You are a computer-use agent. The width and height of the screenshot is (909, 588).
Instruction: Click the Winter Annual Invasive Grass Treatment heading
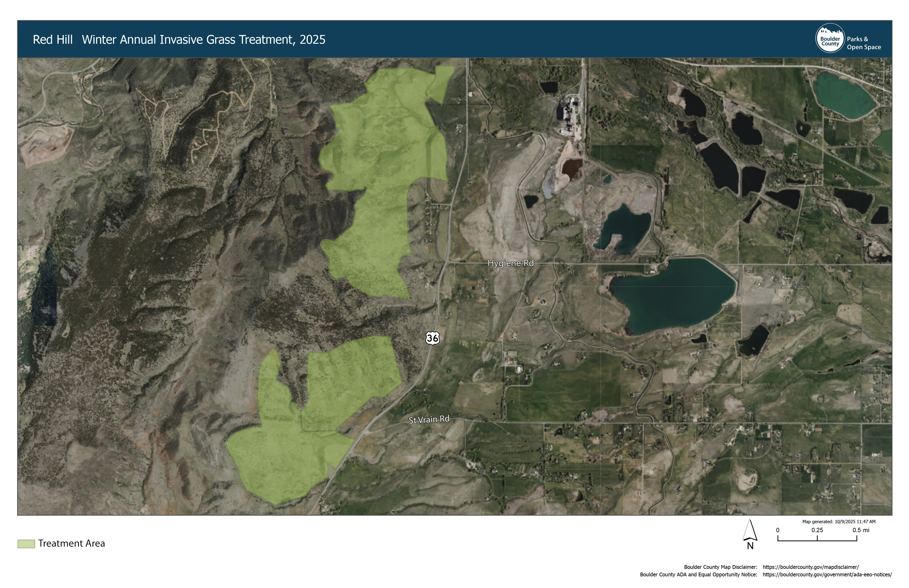[203, 40]
